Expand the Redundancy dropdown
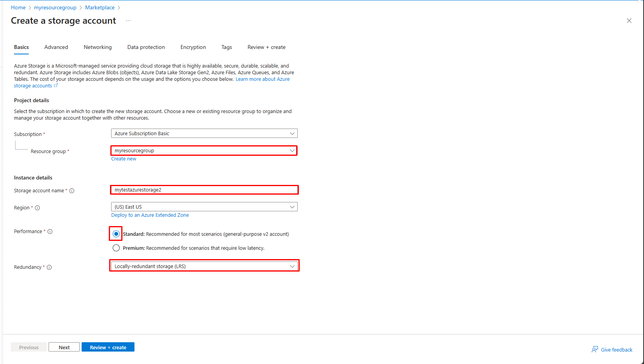The height and width of the screenshot is (364, 644). (x=204, y=266)
